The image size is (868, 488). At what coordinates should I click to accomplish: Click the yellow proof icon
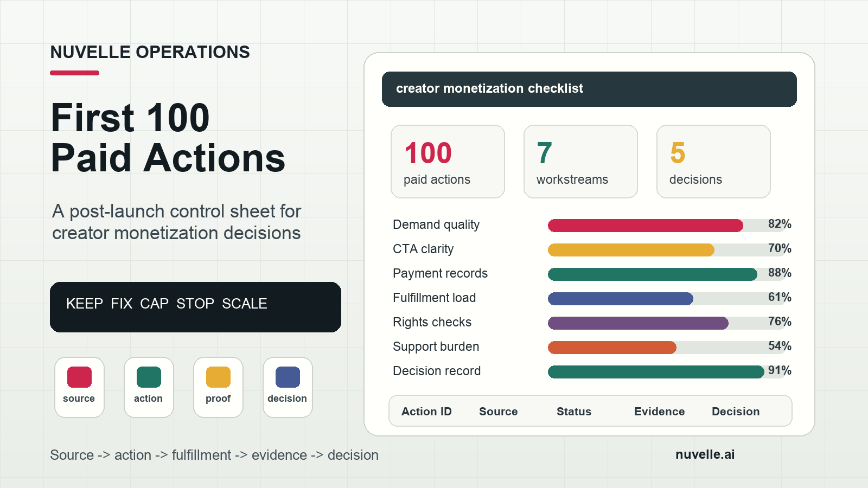pyautogui.click(x=218, y=377)
